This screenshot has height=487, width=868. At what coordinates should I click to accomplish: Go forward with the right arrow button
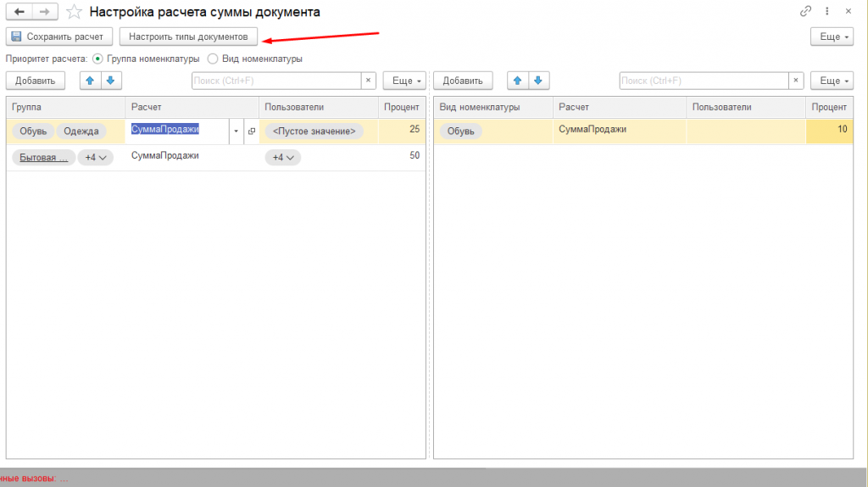(45, 12)
